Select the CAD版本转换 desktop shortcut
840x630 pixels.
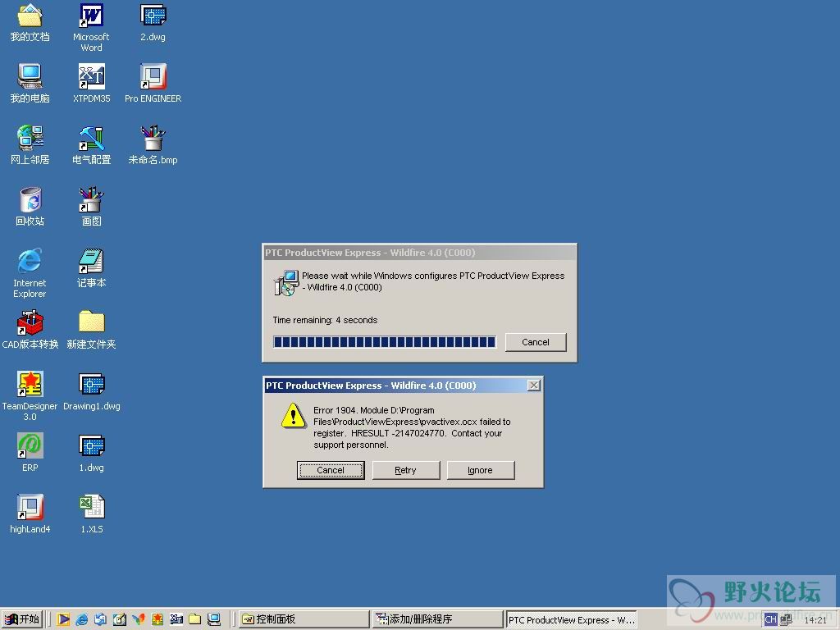(x=30, y=330)
